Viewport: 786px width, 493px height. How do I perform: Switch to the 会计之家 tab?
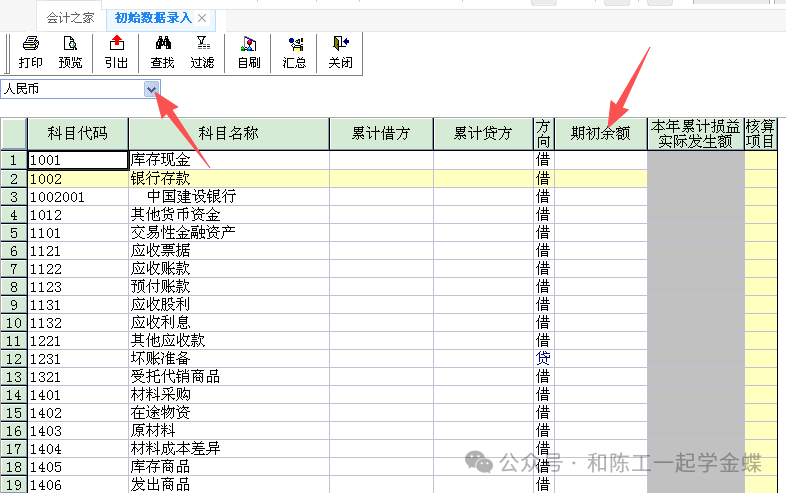pyautogui.click(x=70, y=18)
